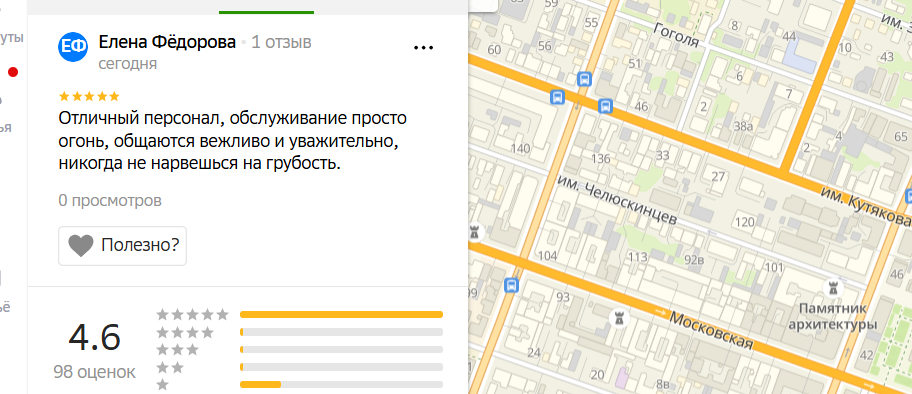Click building number 101 on map
912x394 pixels.
click(774, 268)
